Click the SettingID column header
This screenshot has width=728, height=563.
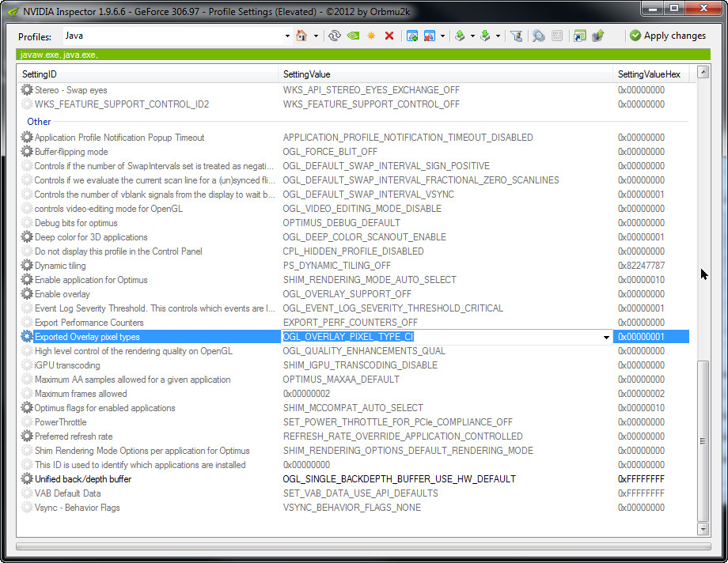coord(40,74)
